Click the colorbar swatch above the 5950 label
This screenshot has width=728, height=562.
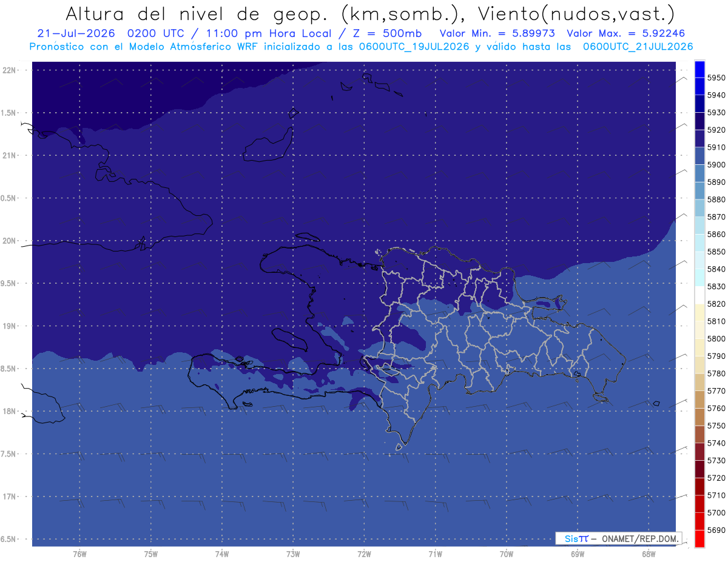[x=699, y=69]
